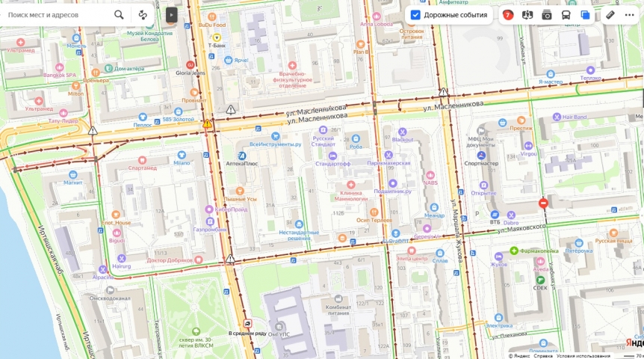The image size is (644, 359).
Task: Select the Спартамед clinic marker
Action: click(142, 160)
